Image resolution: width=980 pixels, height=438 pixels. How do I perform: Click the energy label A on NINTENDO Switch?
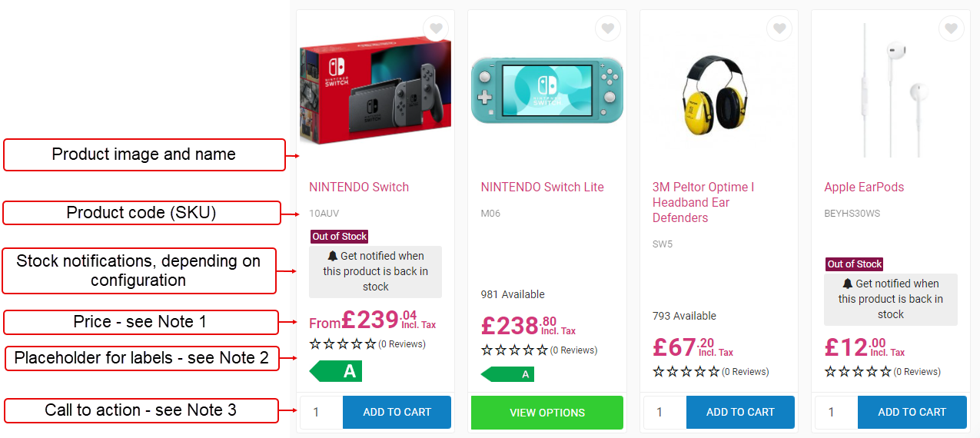pos(336,372)
